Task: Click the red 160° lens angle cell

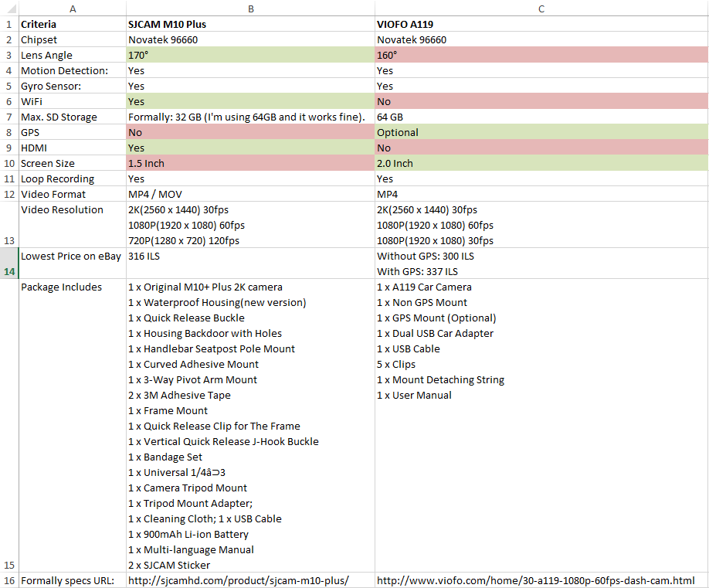Action: coord(541,55)
